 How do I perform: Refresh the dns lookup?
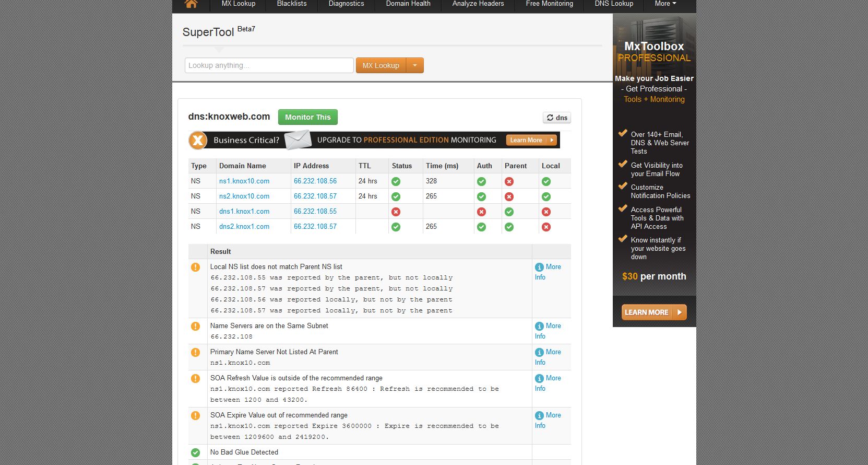(x=557, y=118)
